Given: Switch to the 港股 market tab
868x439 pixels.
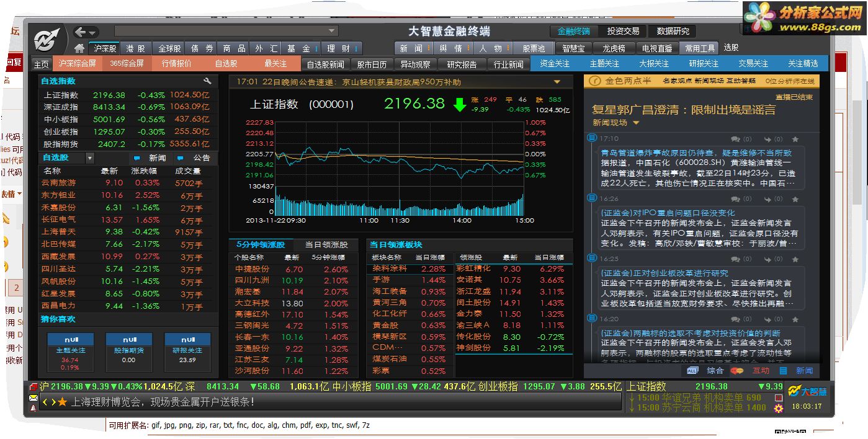Looking at the screenshot, I should click(135, 48).
